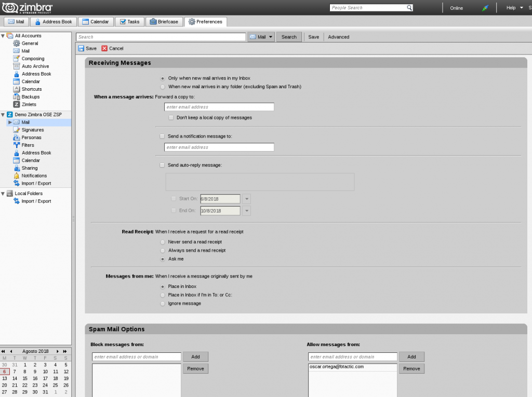Viewport: 532px width, 397px height.
Task: Open the Start On date picker dropdown
Action: pyautogui.click(x=247, y=199)
